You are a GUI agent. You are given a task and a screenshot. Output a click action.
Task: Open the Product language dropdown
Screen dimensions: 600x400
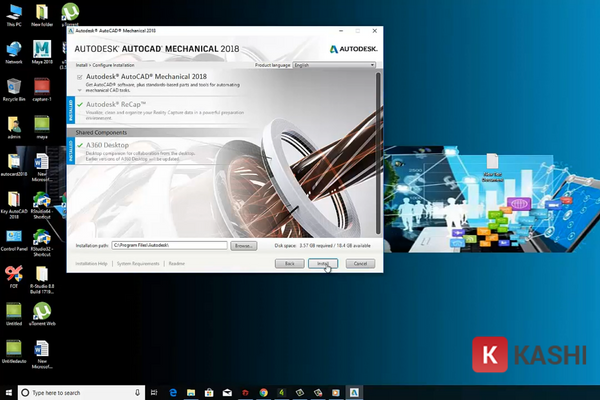pos(334,64)
